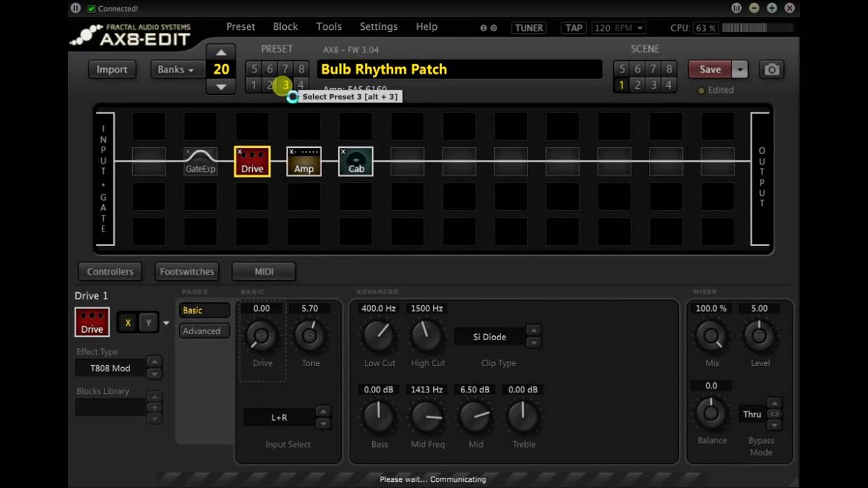Screen dimensions: 868x488
Task: Open the Banks dropdown
Action: 176,69
